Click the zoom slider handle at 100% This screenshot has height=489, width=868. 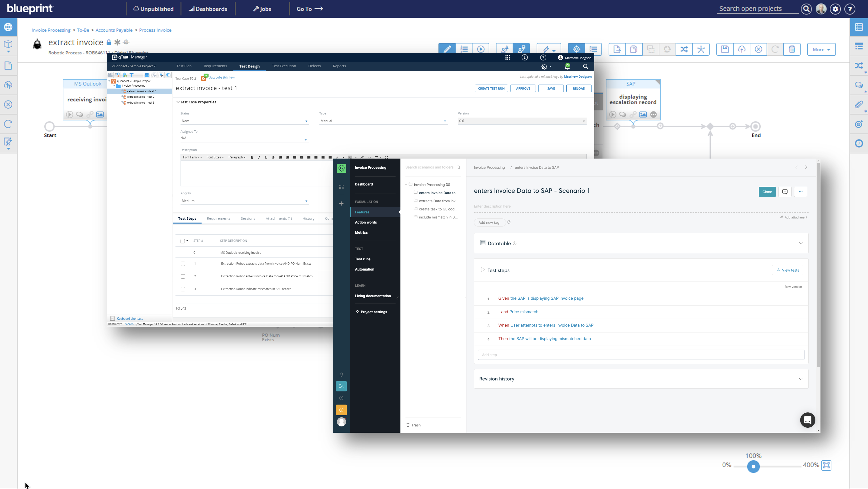753,466
